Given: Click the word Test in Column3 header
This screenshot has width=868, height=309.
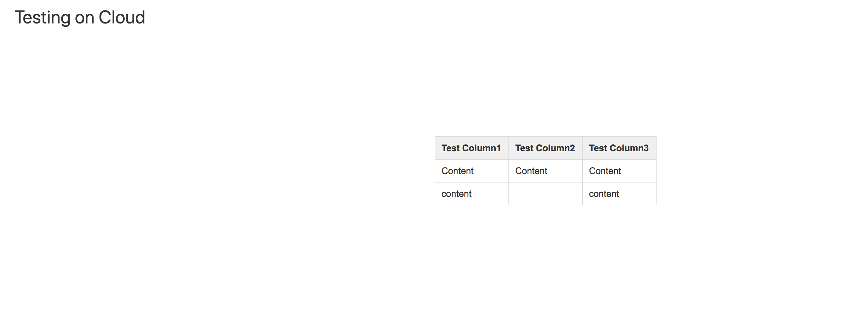Looking at the screenshot, I should 598,148.
